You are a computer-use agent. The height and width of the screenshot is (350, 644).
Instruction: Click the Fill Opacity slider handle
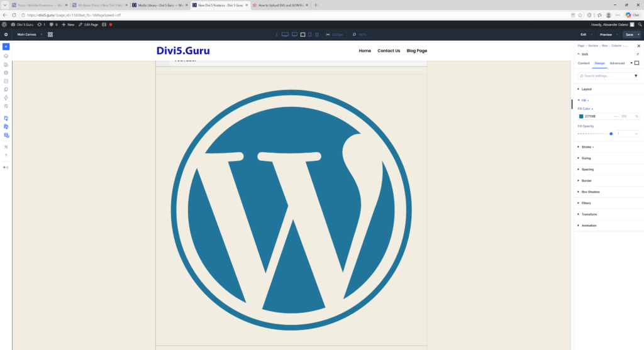tap(611, 134)
